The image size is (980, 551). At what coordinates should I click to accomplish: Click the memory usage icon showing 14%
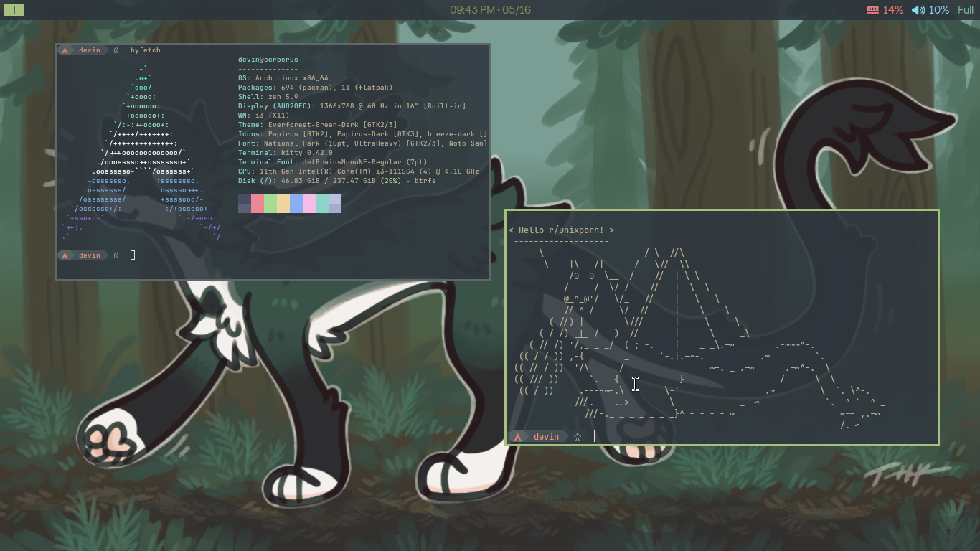tap(872, 10)
